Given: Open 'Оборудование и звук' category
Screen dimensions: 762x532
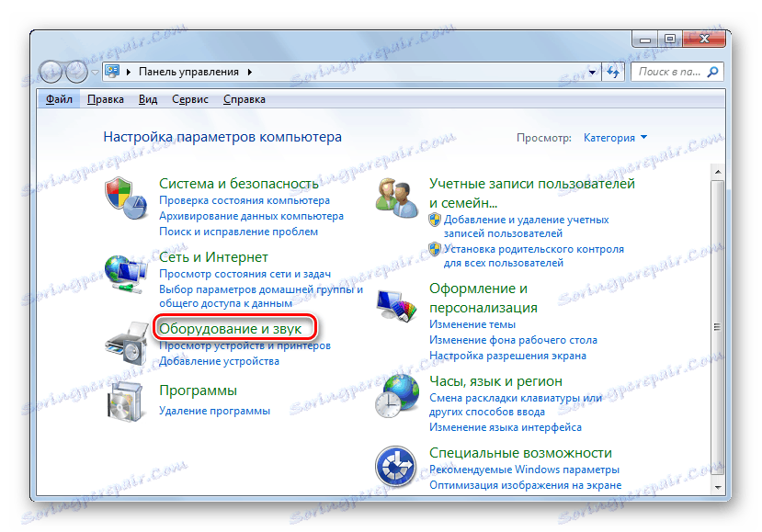Looking at the screenshot, I should click(x=231, y=329).
